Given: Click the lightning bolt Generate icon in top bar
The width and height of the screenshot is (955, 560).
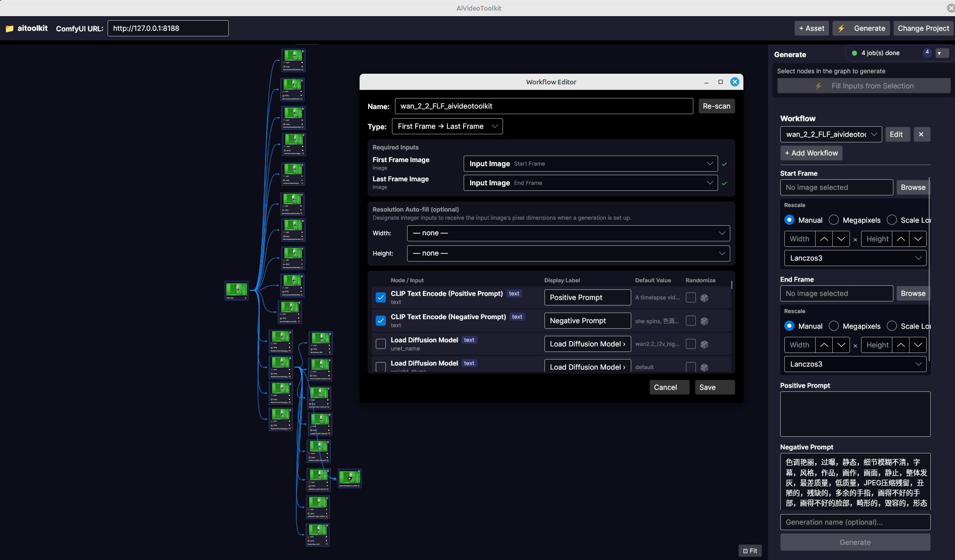Looking at the screenshot, I should pyautogui.click(x=841, y=29).
